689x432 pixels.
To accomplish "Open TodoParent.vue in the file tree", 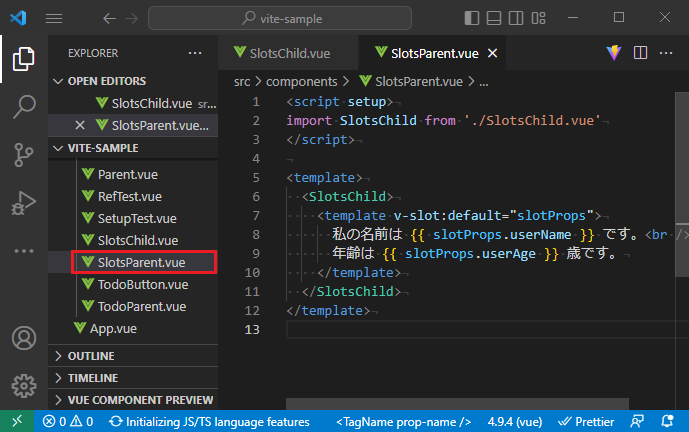I will click(x=133, y=306).
